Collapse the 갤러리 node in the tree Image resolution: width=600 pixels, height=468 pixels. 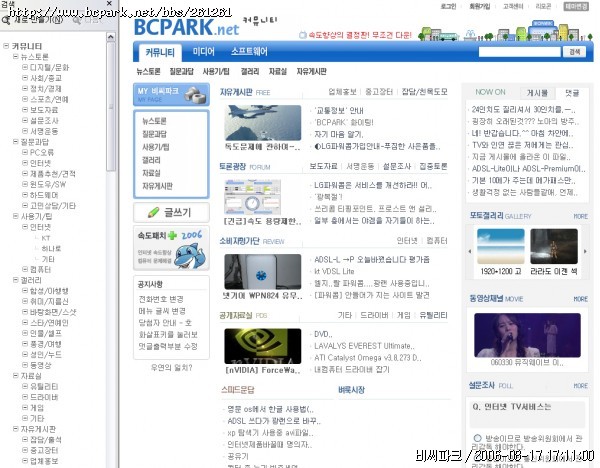point(15,280)
